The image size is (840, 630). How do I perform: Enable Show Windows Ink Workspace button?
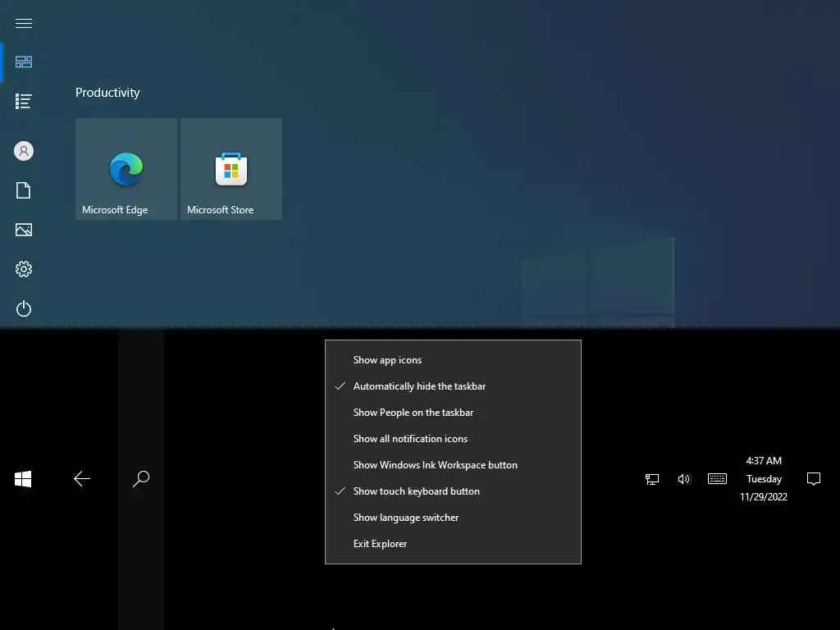[453, 465]
